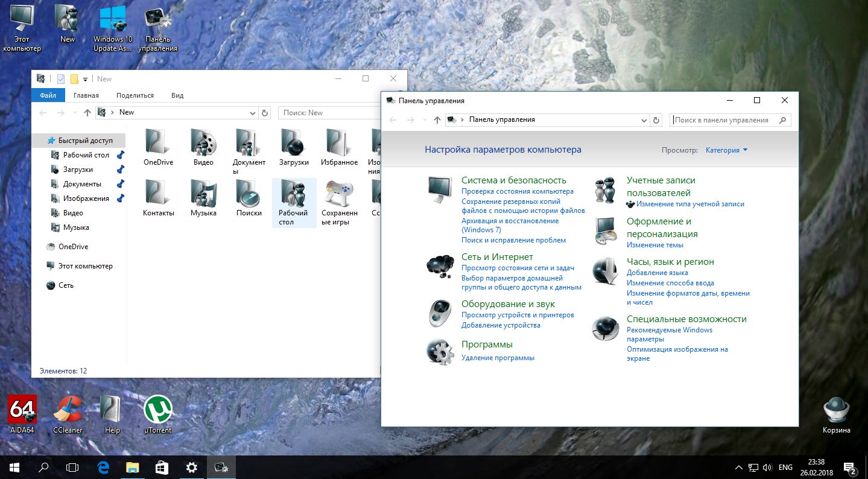The width and height of the screenshot is (868, 479).
Task: Switch to the Вид ribbon tab
Action: (x=177, y=95)
